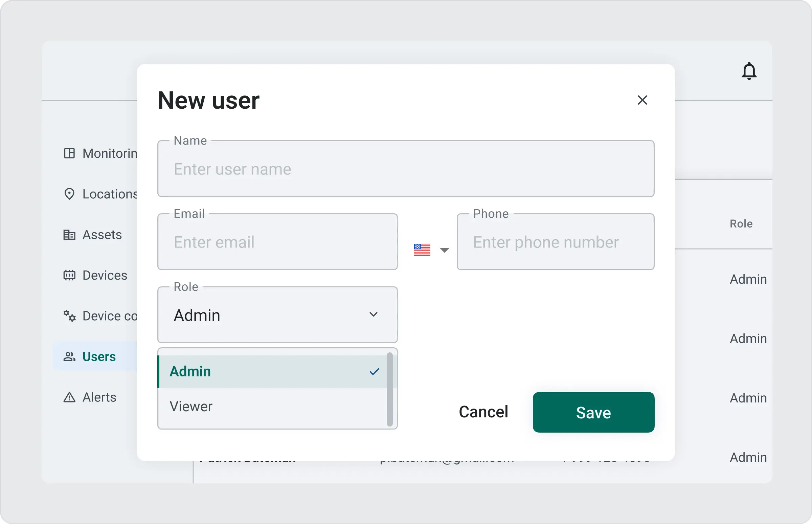Collapse the Role dropdown chevron
Image resolution: width=812 pixels, height=524 pixels.
[374, 314]
